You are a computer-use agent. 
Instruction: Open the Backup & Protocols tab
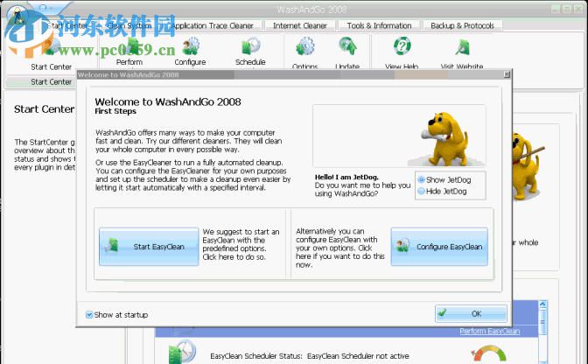click(462, 25)
